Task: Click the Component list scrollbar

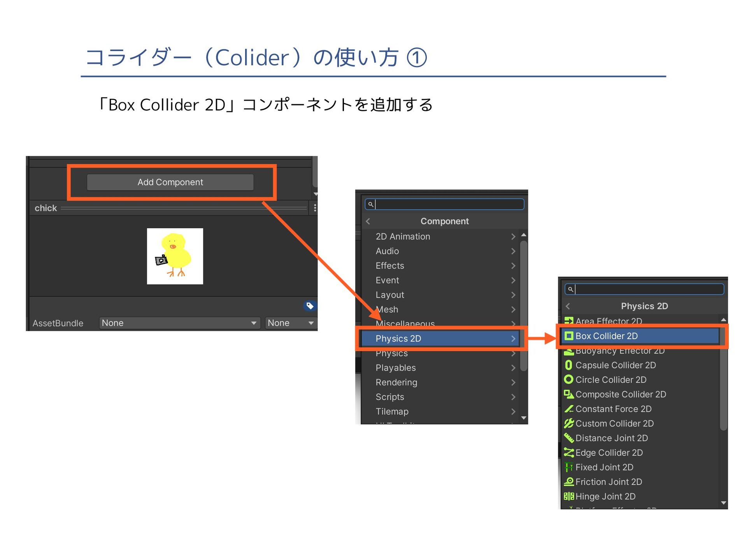Action: click(x=524, y=305)
